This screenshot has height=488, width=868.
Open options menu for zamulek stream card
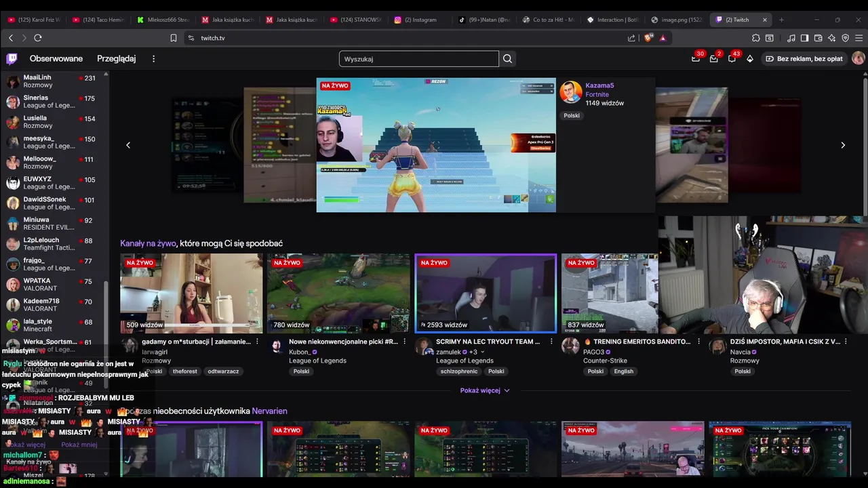551,342
